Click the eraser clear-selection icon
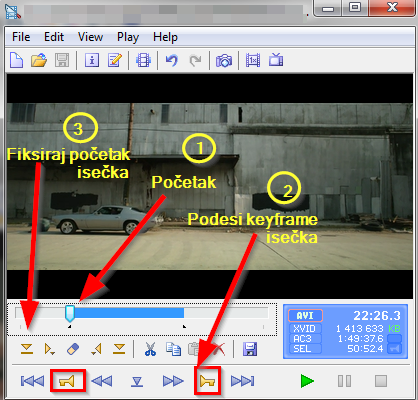The height and width of the screenshot is (400, 418). tap(73, 349)
